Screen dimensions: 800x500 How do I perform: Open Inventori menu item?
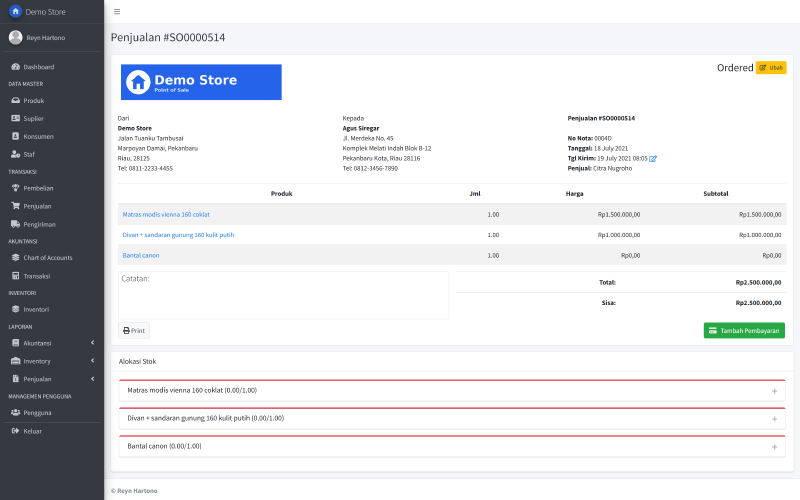[52, 309]
